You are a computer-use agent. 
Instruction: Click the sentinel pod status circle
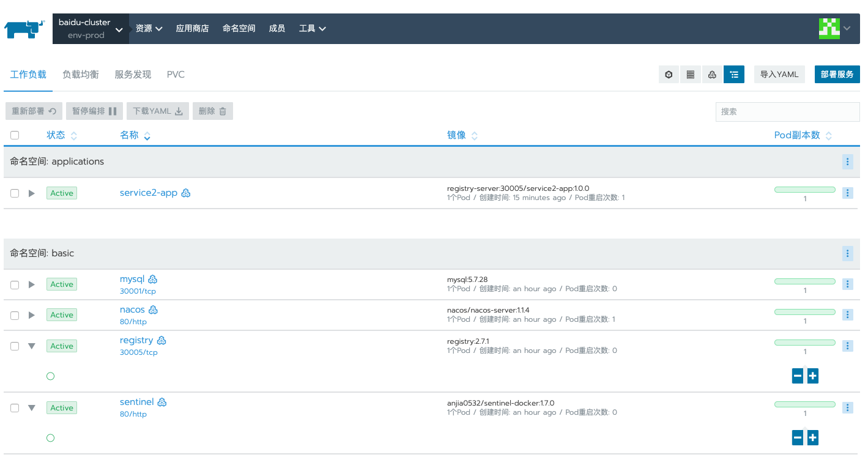51,438
